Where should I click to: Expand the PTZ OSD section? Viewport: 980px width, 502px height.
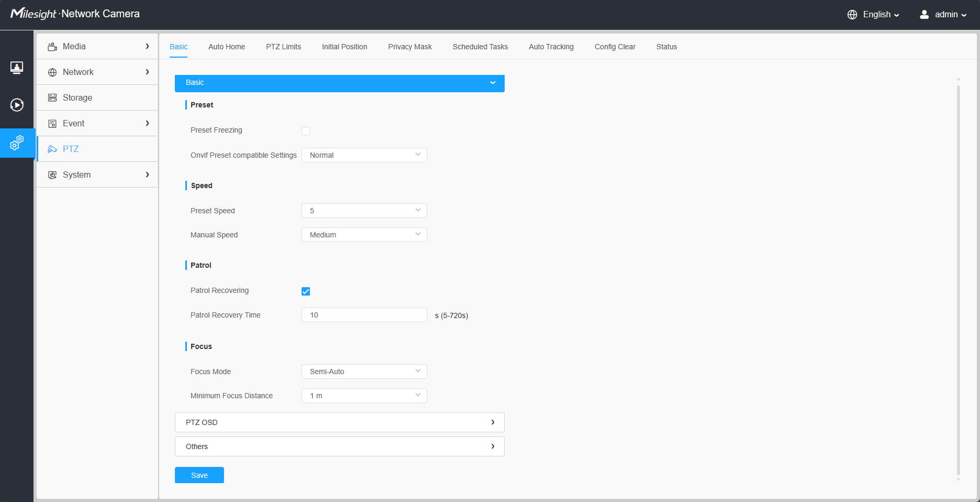(340, 422)
